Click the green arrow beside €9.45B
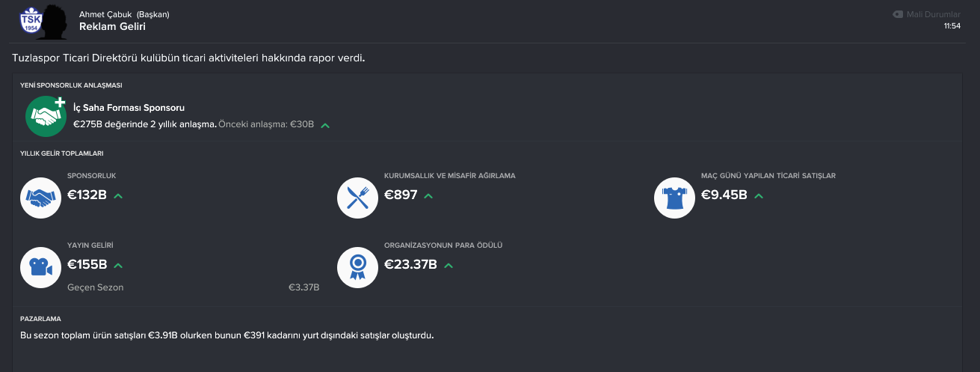This screenshot has height=372, width=980. pyautogui.click(x=759, y=196)
